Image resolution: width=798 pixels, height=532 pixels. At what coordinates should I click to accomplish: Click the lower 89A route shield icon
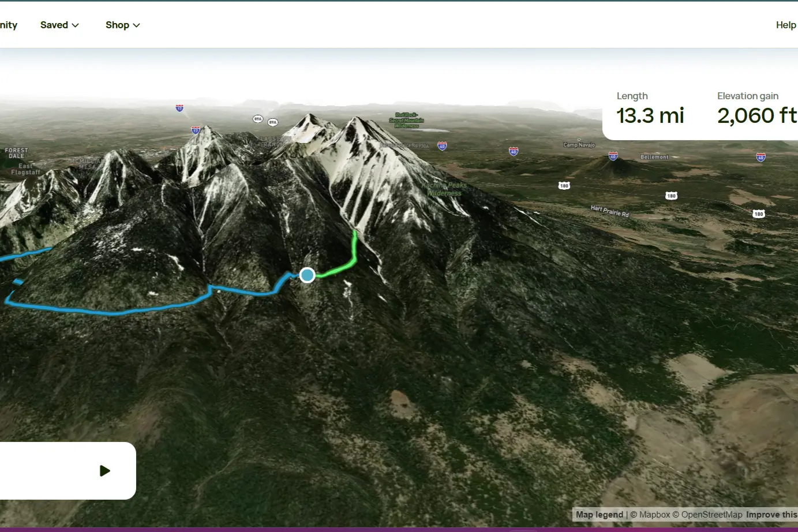272,122
